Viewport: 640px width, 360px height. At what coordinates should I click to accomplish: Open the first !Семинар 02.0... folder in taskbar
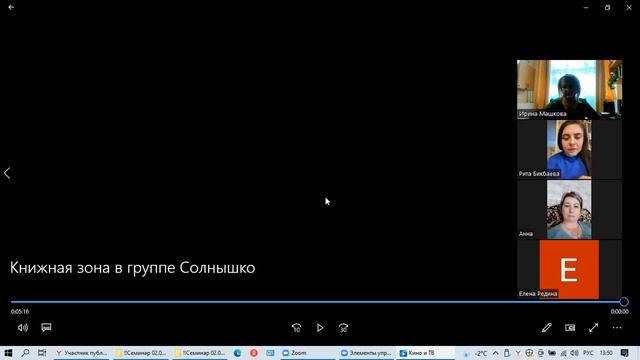[141, 353]
